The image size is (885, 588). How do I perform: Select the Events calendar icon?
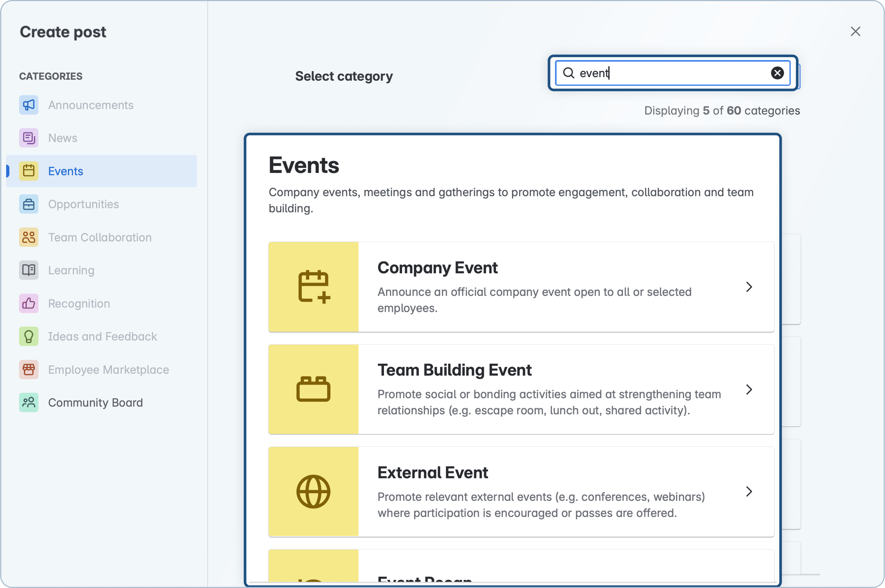[x=28, y=171]
